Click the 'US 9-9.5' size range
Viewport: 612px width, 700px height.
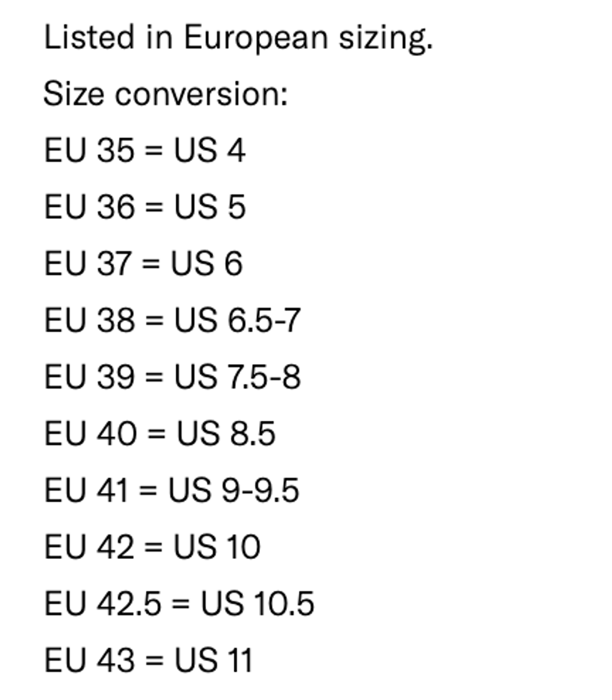tap(233, 491)
